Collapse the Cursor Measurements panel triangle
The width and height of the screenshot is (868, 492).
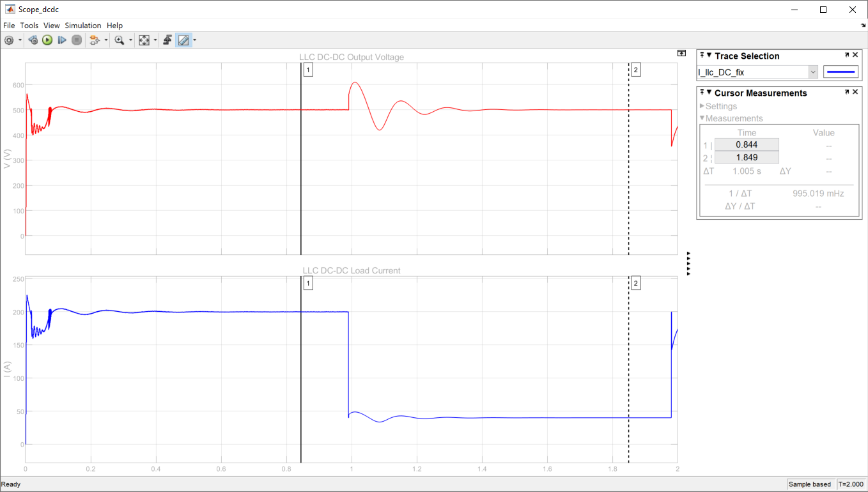click(x=709, y=93)
